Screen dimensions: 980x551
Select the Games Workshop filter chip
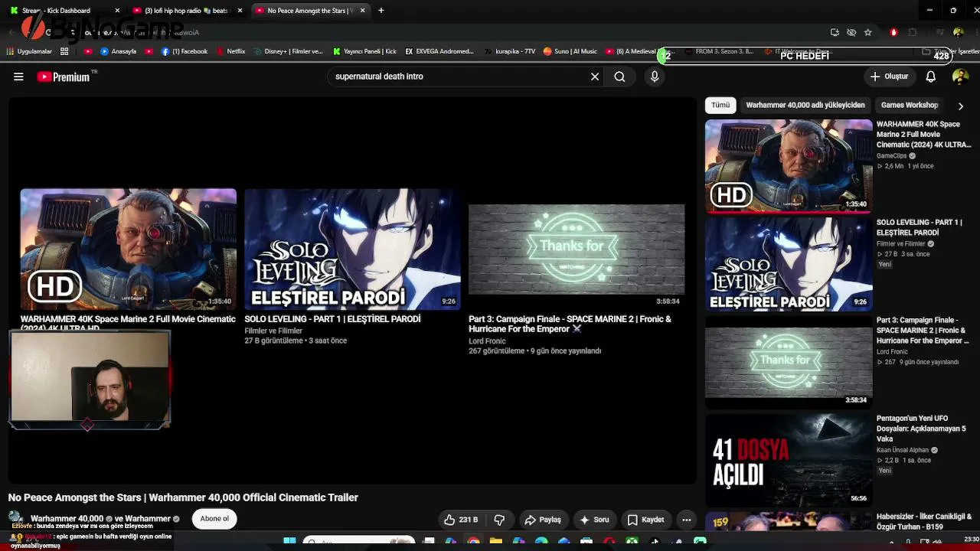tap(910, 105)
